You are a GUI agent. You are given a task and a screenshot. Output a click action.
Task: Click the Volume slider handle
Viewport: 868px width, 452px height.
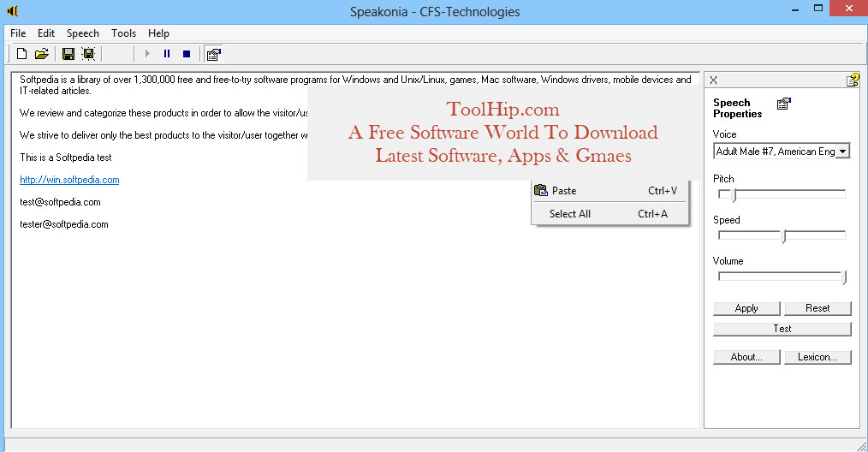tap(845, 277)
